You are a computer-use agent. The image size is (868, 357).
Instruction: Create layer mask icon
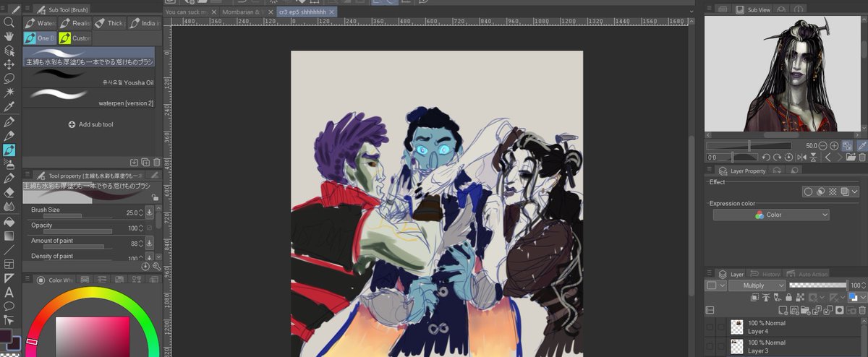click(x=839, y=310)
